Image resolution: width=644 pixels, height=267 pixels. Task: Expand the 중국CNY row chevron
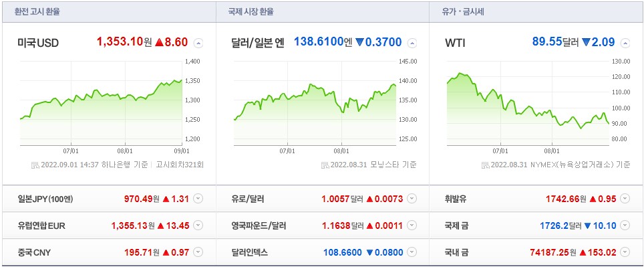point(198,252)
